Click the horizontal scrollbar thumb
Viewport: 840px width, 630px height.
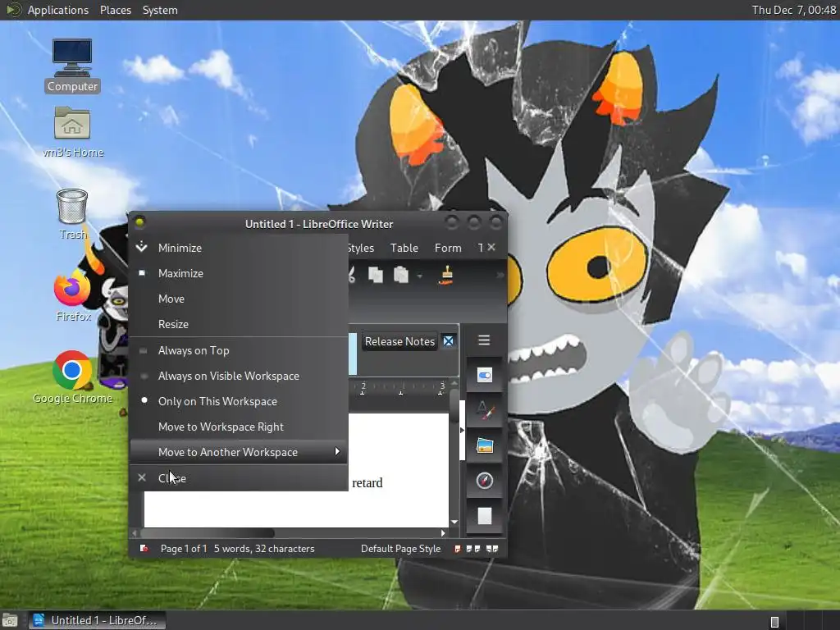[x=208, y=533]
